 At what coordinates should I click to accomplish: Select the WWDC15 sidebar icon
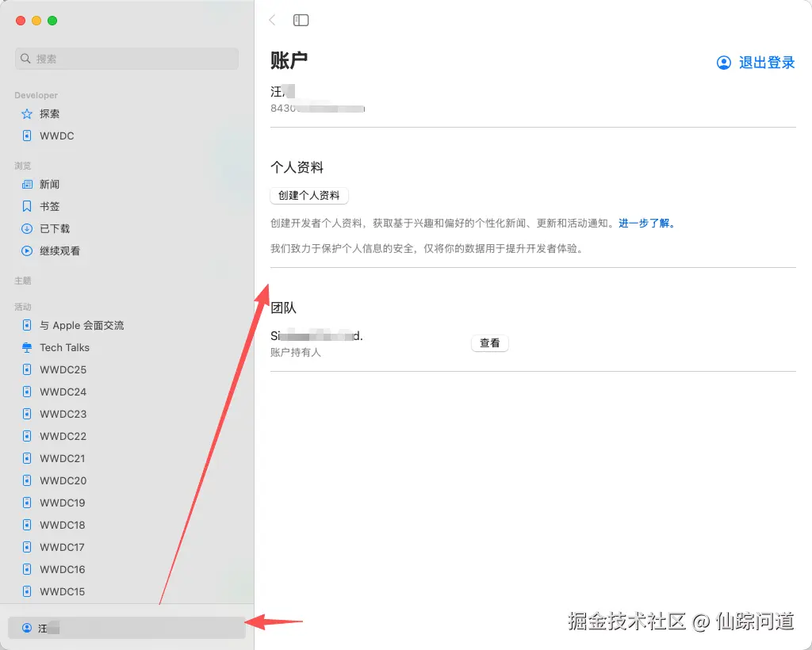click(27, 591)
